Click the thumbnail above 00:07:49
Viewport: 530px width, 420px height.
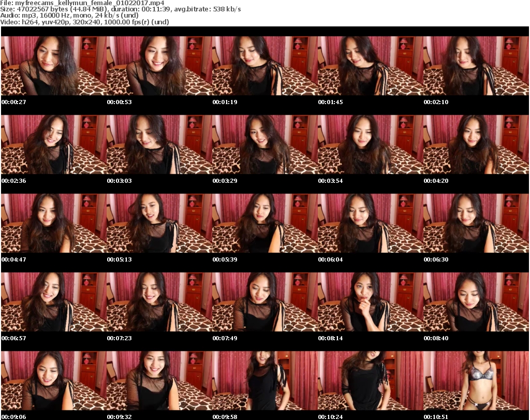tap(265, 302)
